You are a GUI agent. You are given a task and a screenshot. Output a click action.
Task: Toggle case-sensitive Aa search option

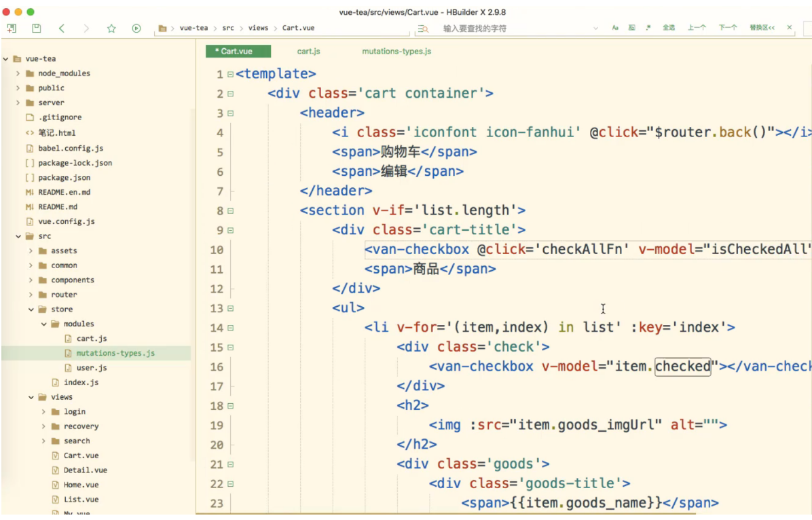point(614,27)
